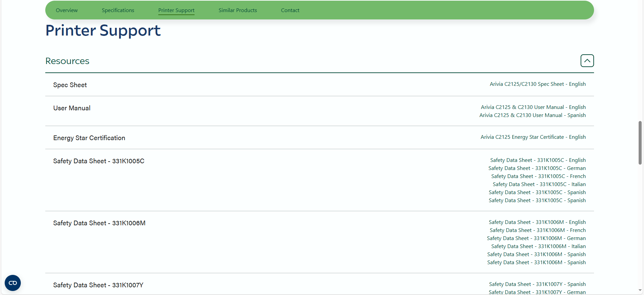This screenshot has width=644, height=295.
Task: Click the Safety Data Sheet - 331K1005C label
Action: pos(99,161)
